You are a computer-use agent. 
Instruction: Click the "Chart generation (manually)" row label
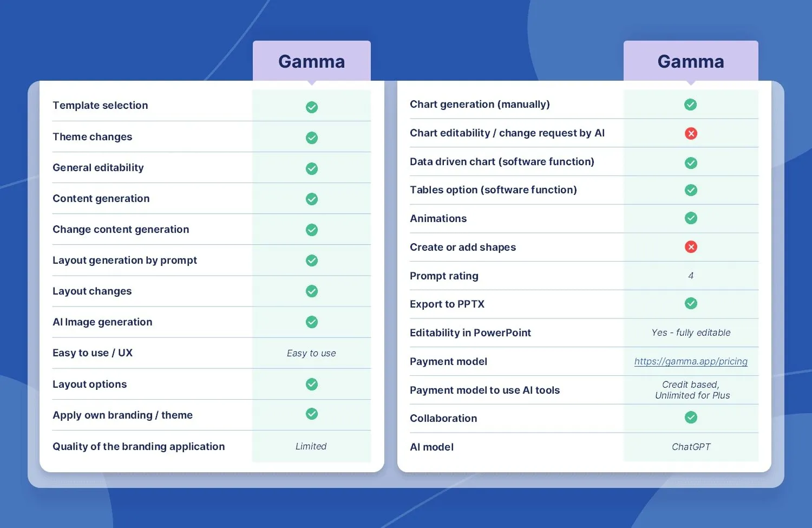tap(480, 105)
